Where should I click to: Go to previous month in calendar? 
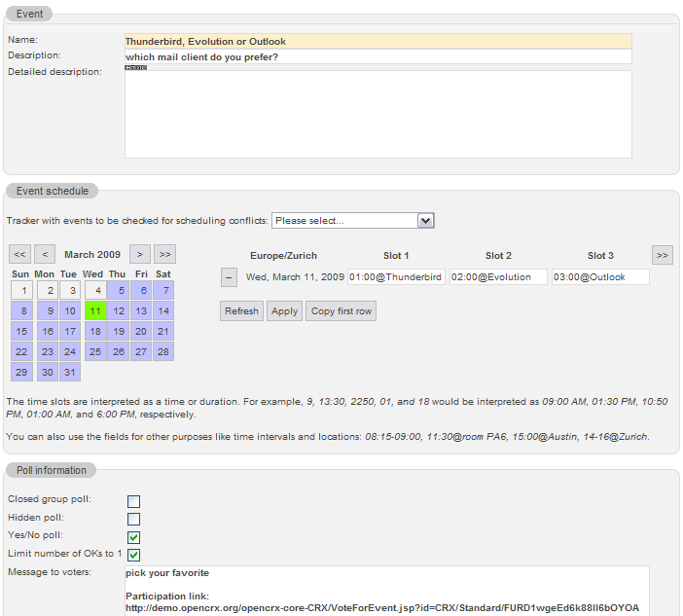pos(45,254)
